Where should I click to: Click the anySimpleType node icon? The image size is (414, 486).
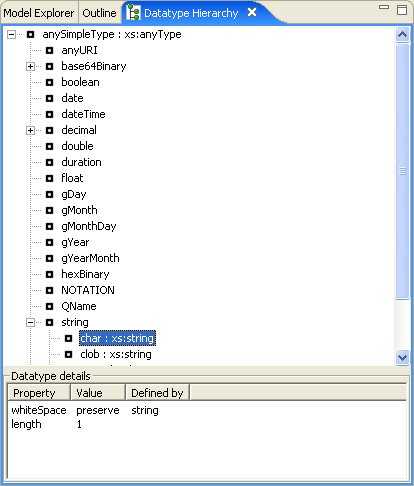point(30,34)
